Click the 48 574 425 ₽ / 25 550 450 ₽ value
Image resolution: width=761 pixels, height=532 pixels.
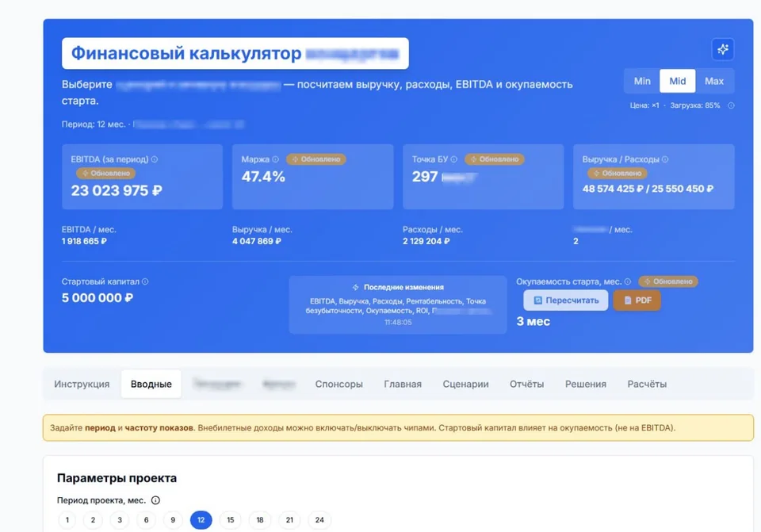(x=648, y=189)
